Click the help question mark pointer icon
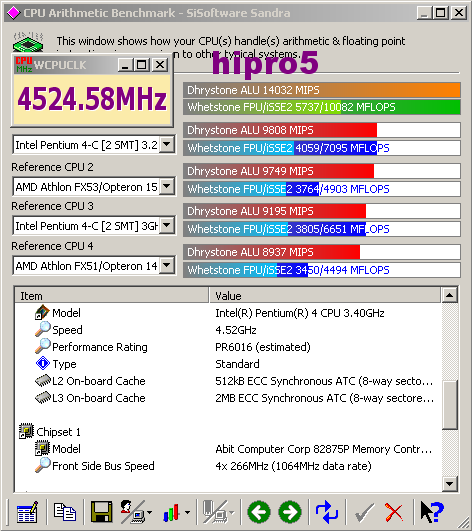472x531 pixels. tap(431, 512)
